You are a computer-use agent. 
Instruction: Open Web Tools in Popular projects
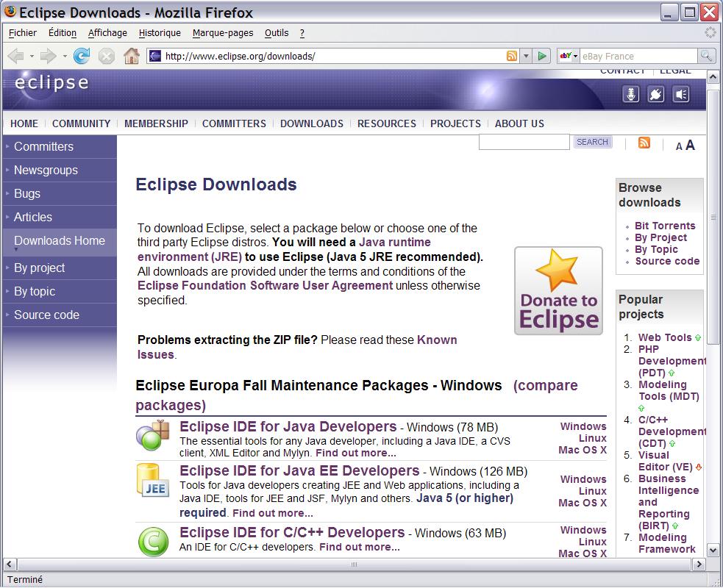click(664, 337)
